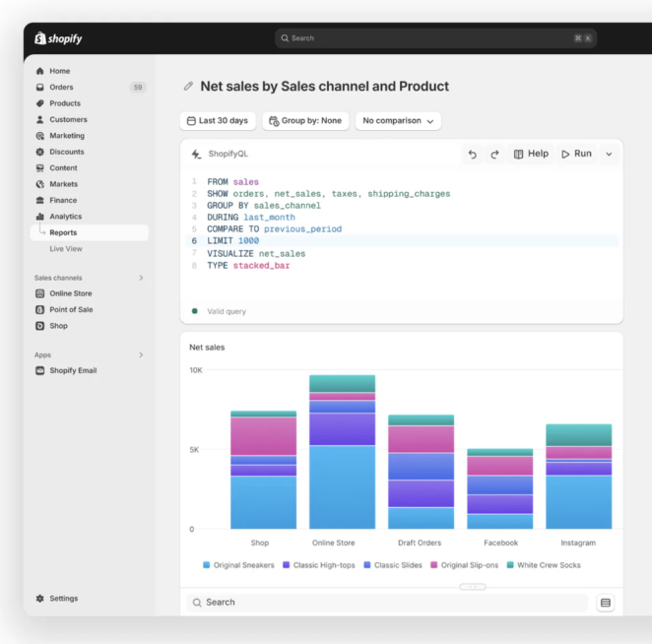Click the White Crew Socks legend swatch
Viewport: 652px width, 644px height.
click(x=510, y=565)
